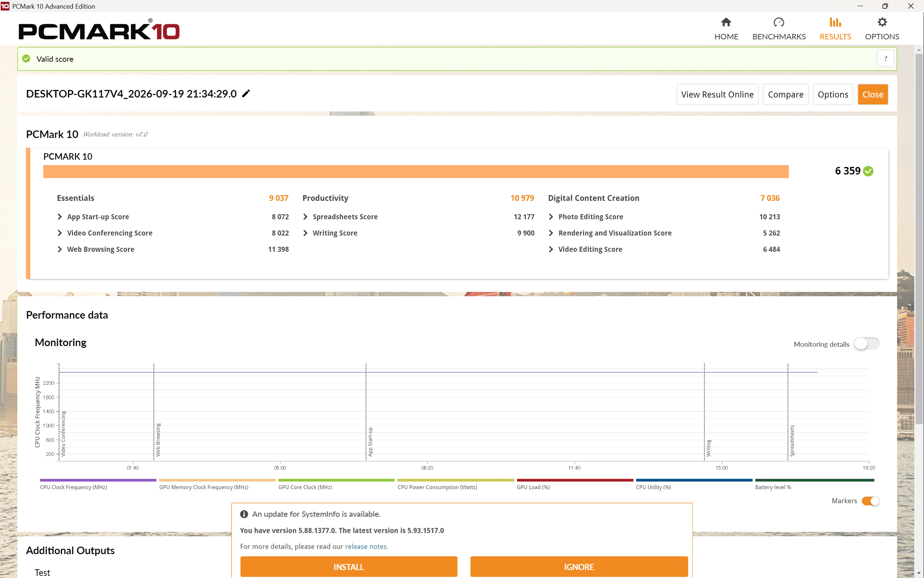Image resolution: width=924 pixels, height=578 pixels.
Task: Click the PCMark 10 logo
Action: coord(99,29)
